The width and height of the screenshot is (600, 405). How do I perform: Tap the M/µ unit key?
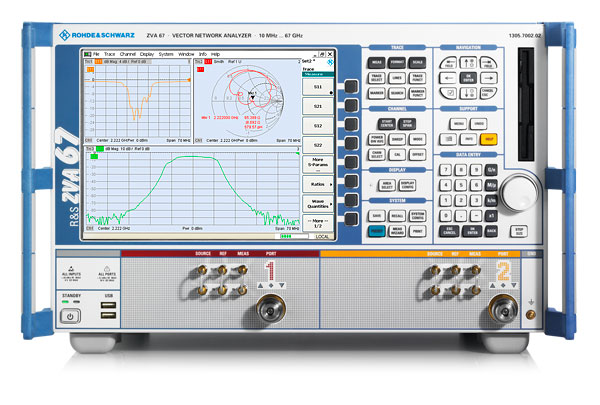(x=491, y=185)
